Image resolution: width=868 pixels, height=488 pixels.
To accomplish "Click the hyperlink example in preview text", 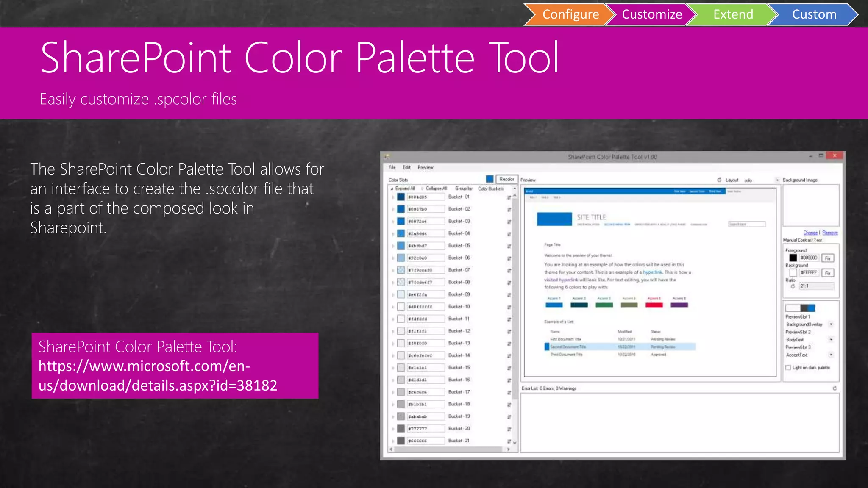I will (x=652, y=272).
